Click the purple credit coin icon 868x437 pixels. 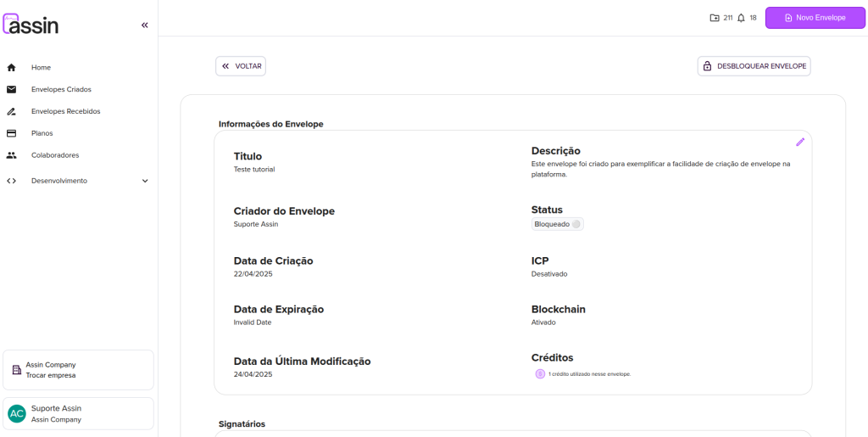540,373
